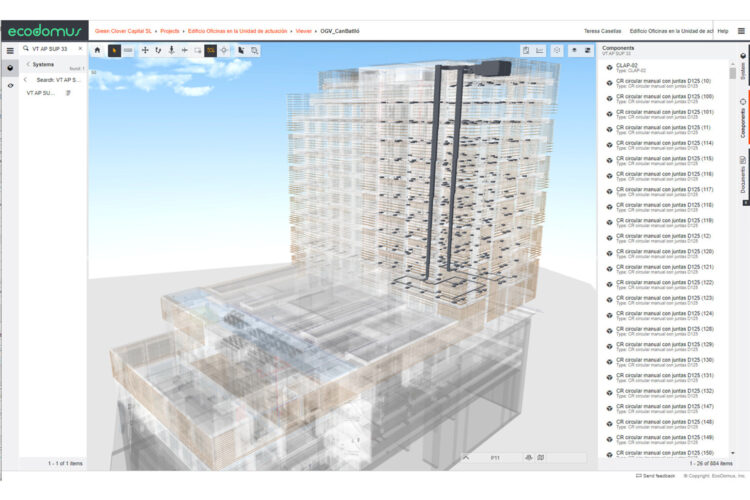
Task: Click the focus target tool icon
Action: pos(224,50)
